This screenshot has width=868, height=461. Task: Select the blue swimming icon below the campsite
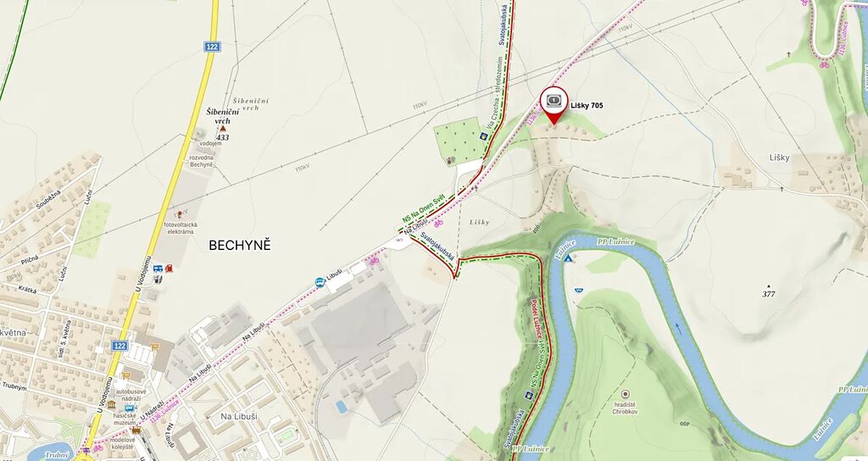pos(579,289)
